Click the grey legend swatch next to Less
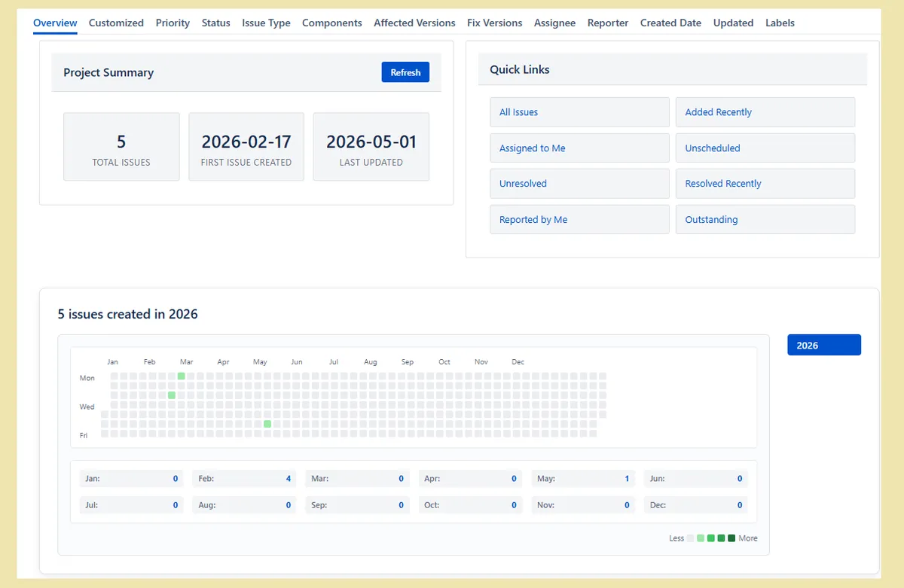Image resolution: width=904 pixels, height=588 pixels. tap(690, 538)
